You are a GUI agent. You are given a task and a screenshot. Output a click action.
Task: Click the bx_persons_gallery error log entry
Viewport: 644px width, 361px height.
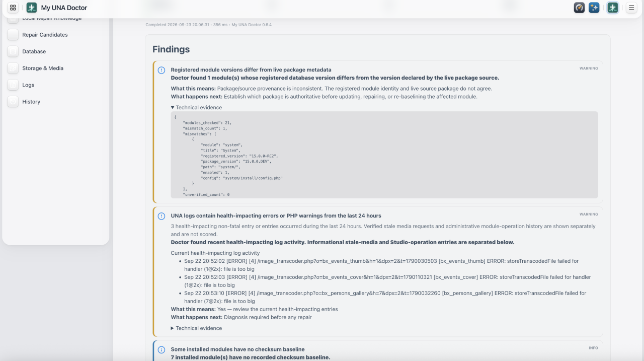pos(385,297)
